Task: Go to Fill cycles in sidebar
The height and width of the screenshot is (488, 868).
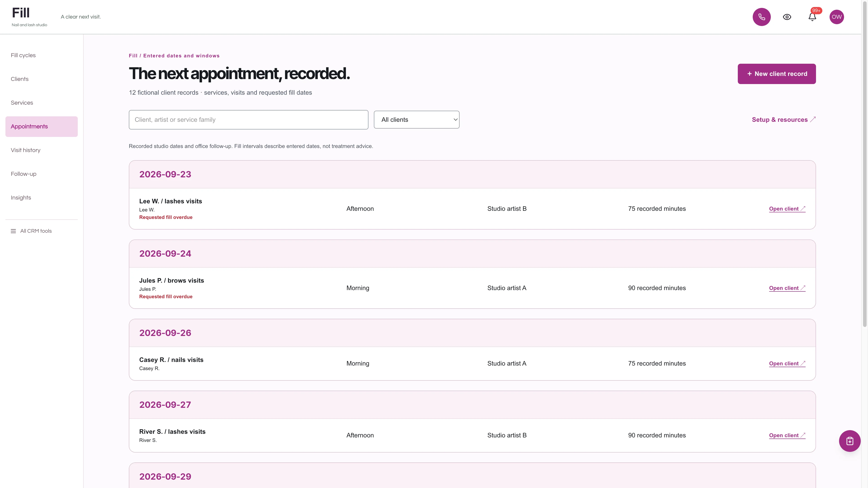Action: 41,55
